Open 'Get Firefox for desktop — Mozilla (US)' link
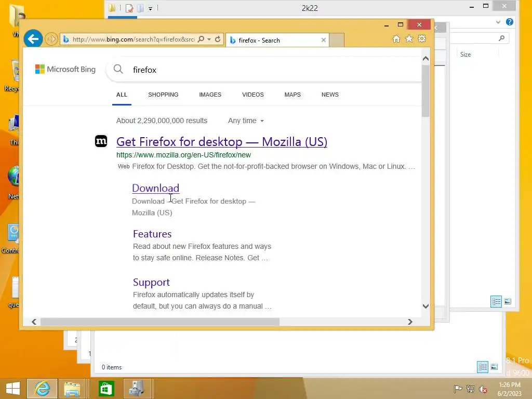532x399 pixels. click(222, 142)
